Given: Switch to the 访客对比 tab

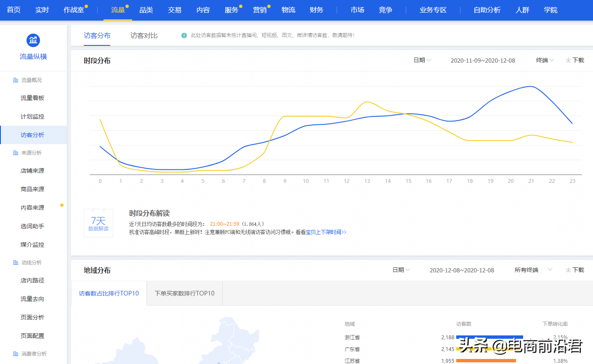Looking at the screenshot, I should click(144, 36).
